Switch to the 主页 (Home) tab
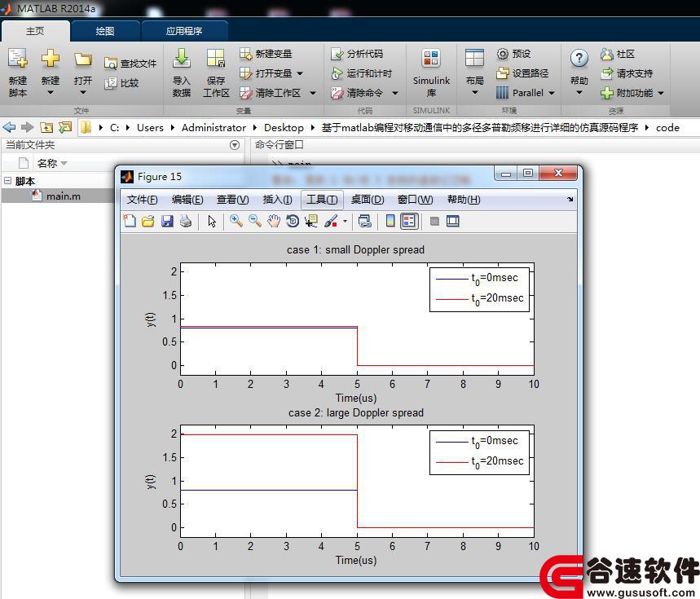 pyautogui.click(x=35, y=31)
